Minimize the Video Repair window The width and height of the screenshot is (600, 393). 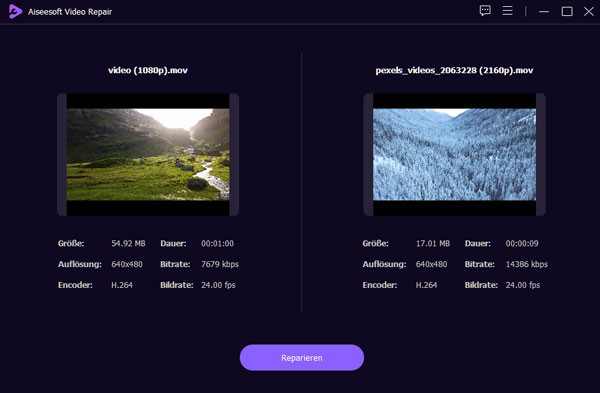point(544,11)
